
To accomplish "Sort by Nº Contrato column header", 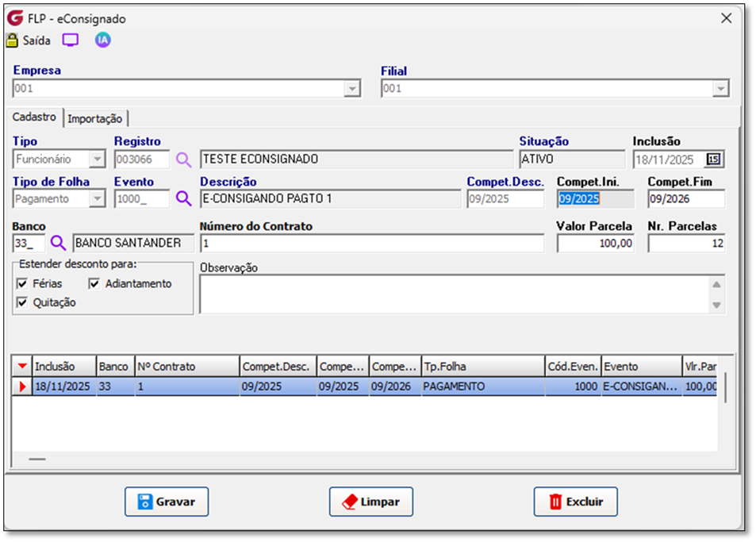I will tap(187, 367).
